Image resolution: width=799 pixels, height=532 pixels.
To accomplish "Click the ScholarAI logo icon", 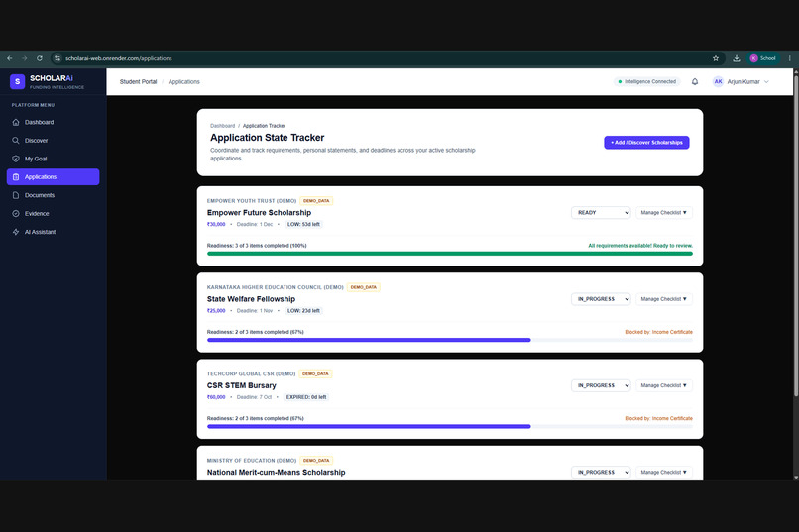I will [17, 81].
